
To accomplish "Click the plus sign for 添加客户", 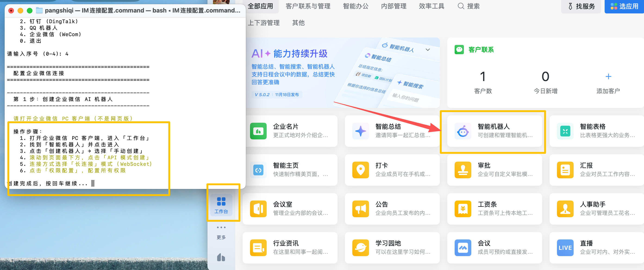I will (608, 76).
